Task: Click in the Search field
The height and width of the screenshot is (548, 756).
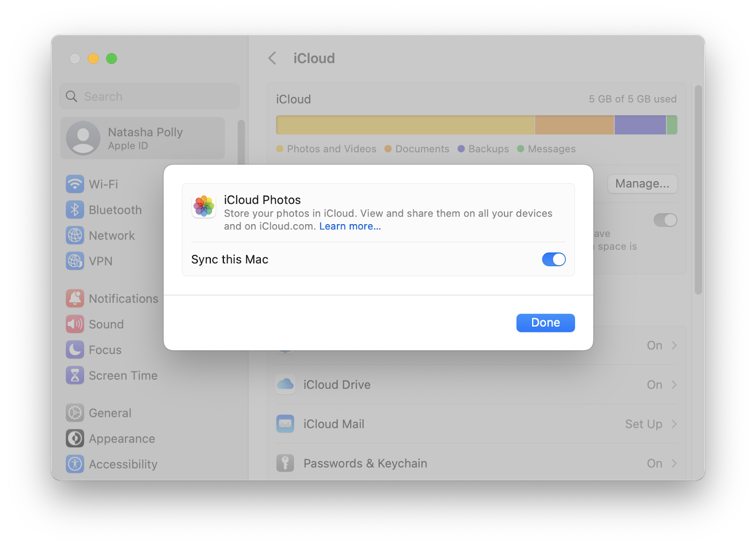Action: click(149, 96)
